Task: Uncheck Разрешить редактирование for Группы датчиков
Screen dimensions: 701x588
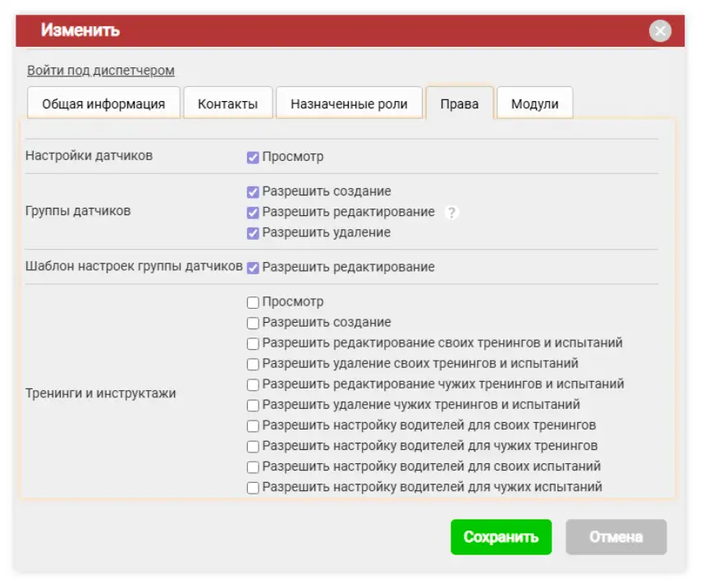Action: click(253, 212)
